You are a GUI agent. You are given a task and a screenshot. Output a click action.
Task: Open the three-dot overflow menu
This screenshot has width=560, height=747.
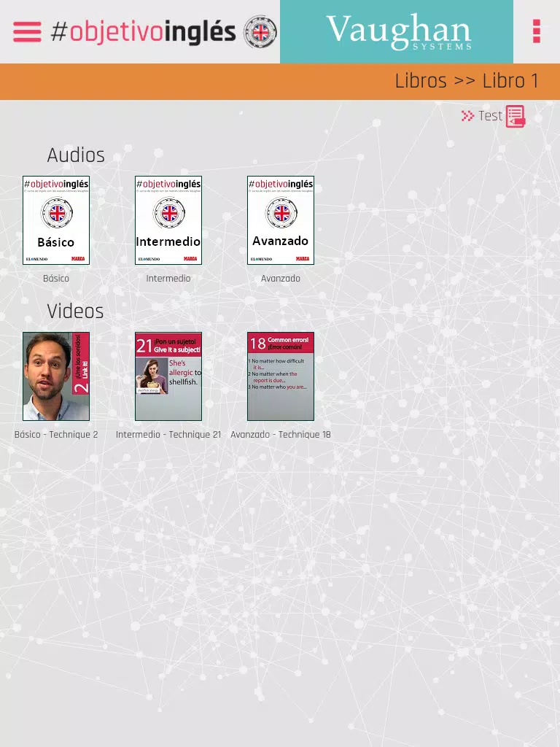(x=536, y=31)
